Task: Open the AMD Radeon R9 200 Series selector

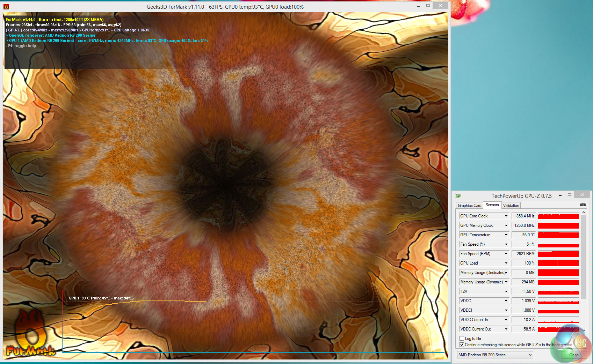Action: coord(495,355)
